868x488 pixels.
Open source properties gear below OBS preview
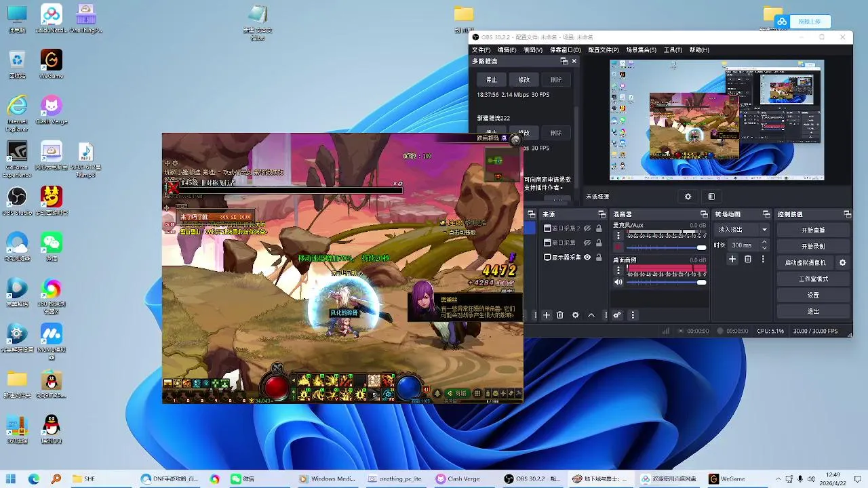point(688,197)
